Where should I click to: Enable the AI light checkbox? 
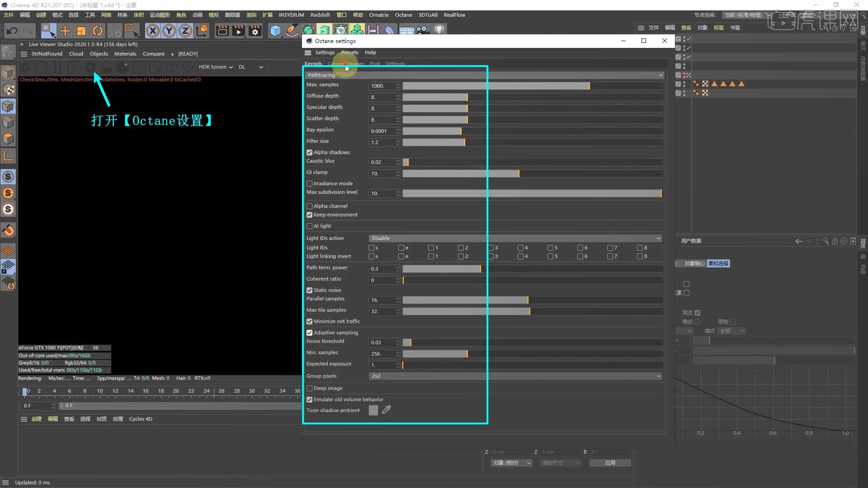click(309, 226)
